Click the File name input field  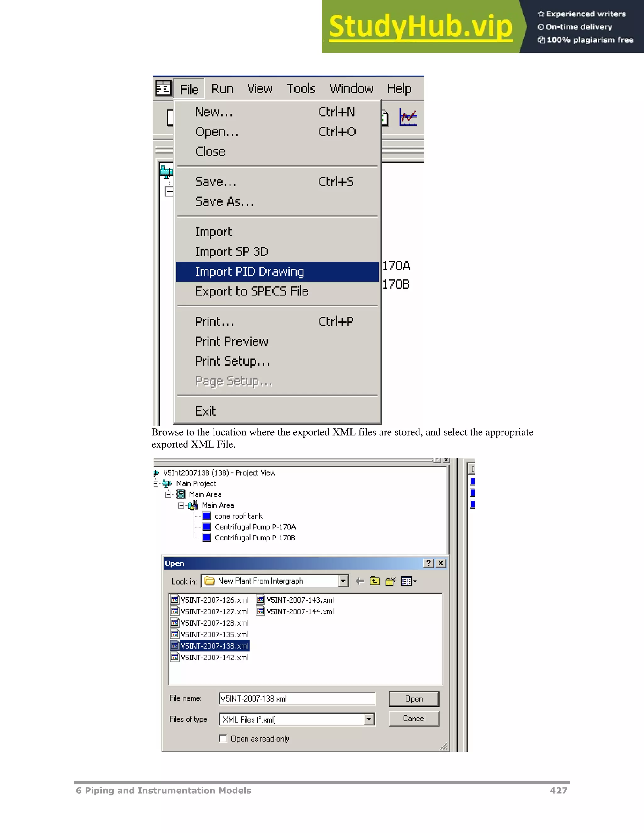pyautogui.click(x=297, y=699)
